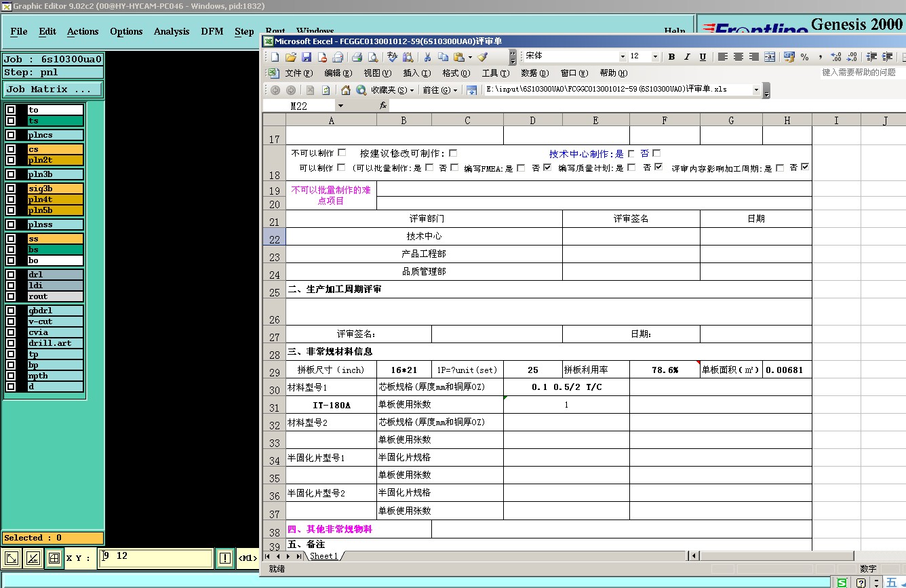Apply Percent Style format icon
This screenshot has width=906, height=588.
[804, 57]
